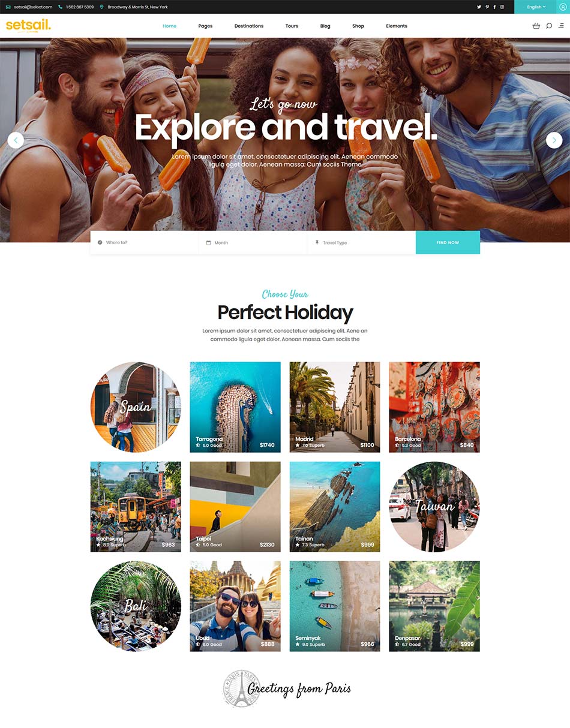Go to previous hero slide arrow
This screenshot has width=570, height=728.
pyautogui.click(x=16, y=140)
